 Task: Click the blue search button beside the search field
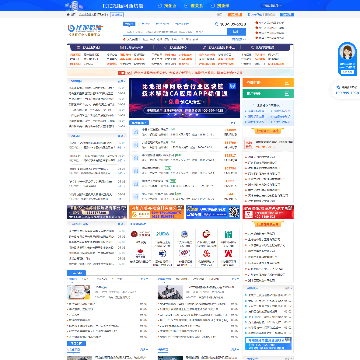(236, 32)
